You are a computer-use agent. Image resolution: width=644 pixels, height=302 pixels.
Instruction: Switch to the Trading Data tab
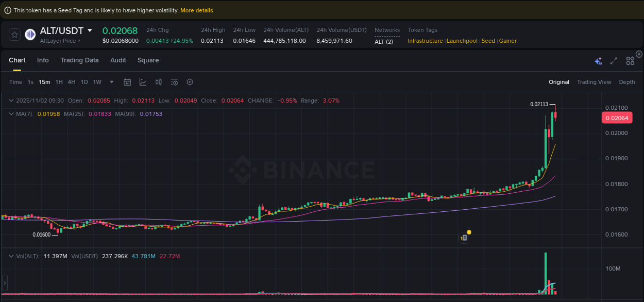(79, 60)
